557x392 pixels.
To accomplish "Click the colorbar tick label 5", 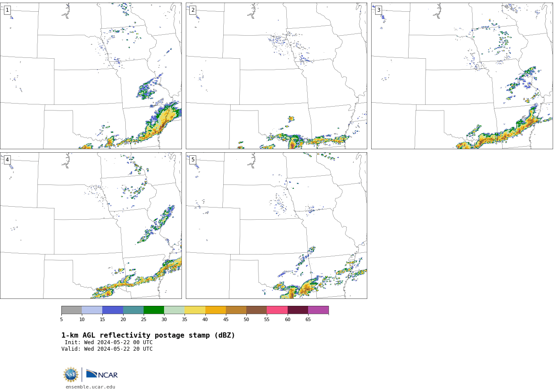I will [x=61, y=319].
